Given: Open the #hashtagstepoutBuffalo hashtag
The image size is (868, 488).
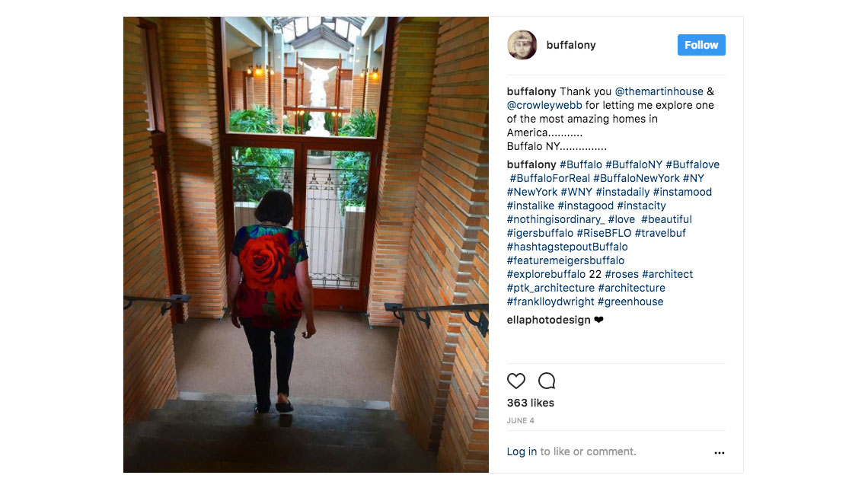Looking at the screenshot, I should coord(566,247).
